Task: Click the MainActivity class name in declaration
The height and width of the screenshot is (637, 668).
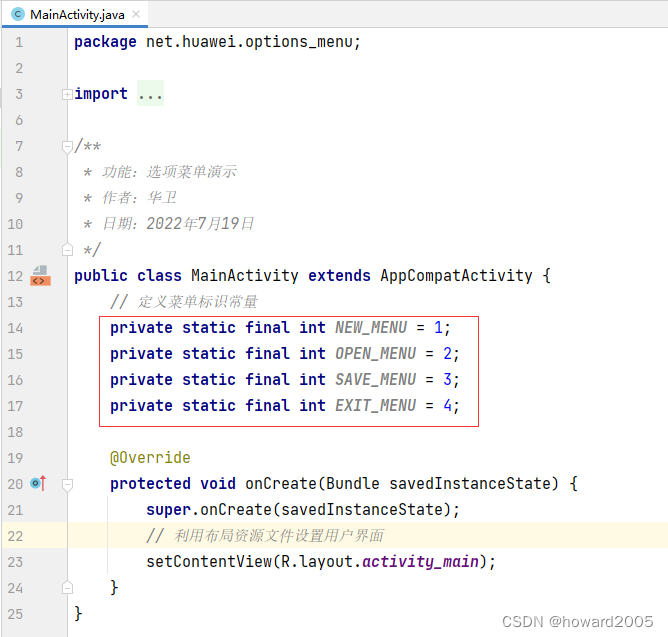Action: [245, 276]
